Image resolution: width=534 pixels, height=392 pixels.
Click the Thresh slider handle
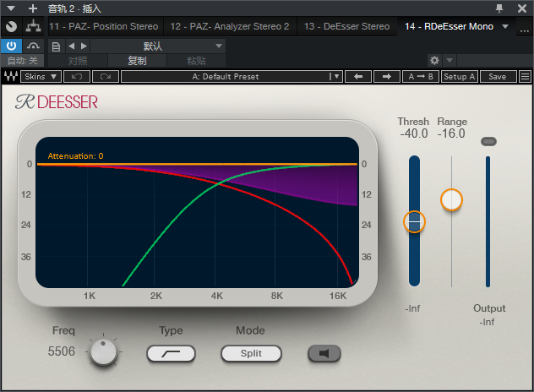pyautogui.click(x=414, y=221)
